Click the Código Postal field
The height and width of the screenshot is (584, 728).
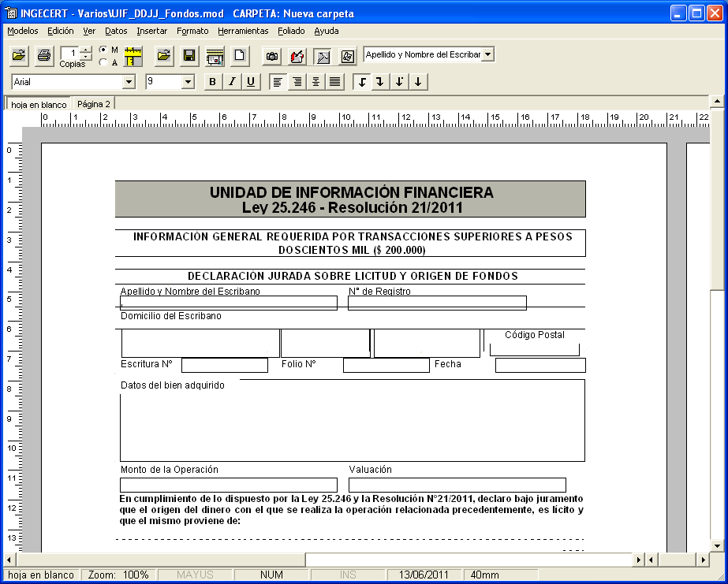tap(535, 349)
